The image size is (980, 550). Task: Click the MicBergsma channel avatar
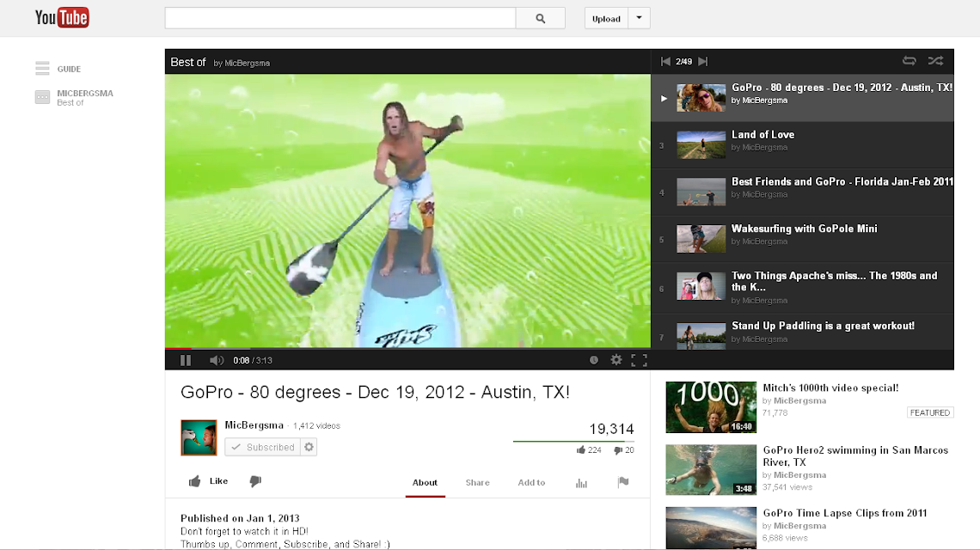pos(199,437)
